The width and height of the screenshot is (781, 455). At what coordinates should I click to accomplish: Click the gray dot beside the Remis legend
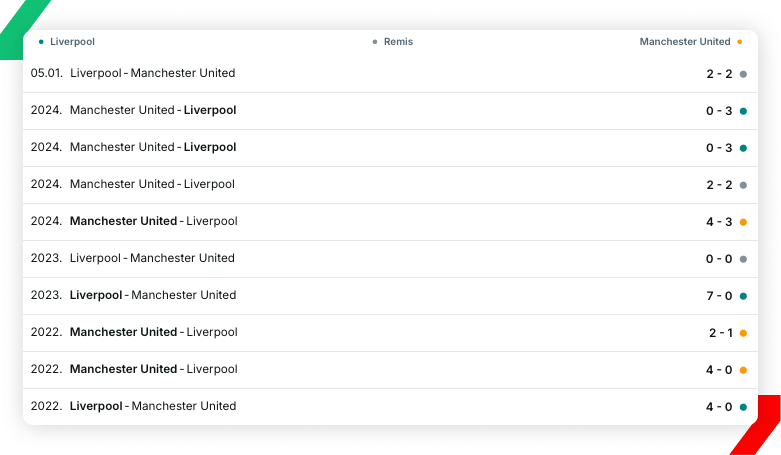[375, 42]
